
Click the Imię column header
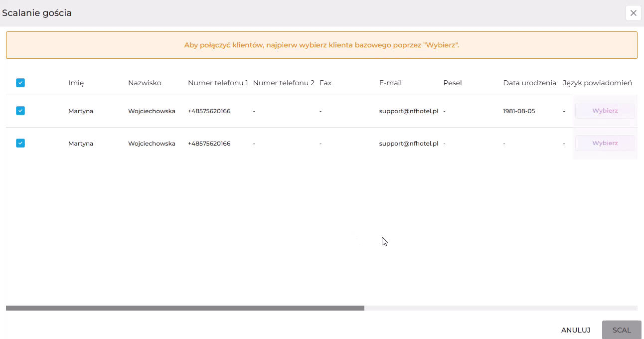(x=76, y=83)
